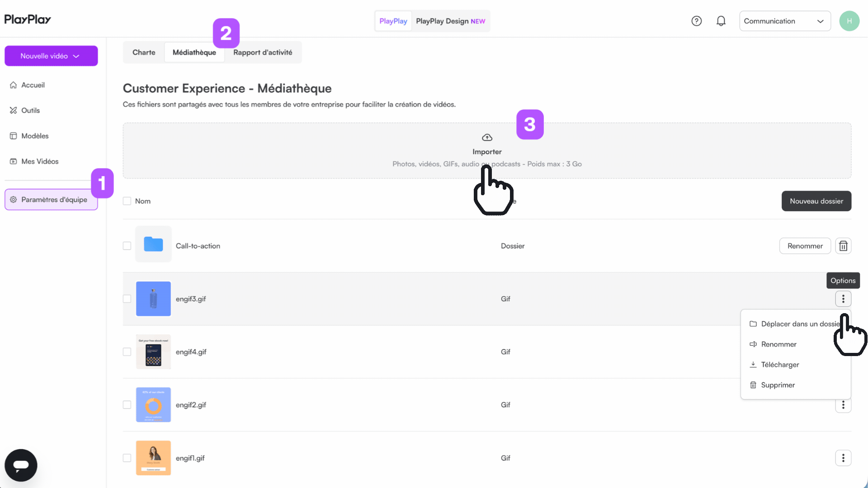Click Renommer for the Call-to-action folder
The image size is (868, 488).
(805, 246)
